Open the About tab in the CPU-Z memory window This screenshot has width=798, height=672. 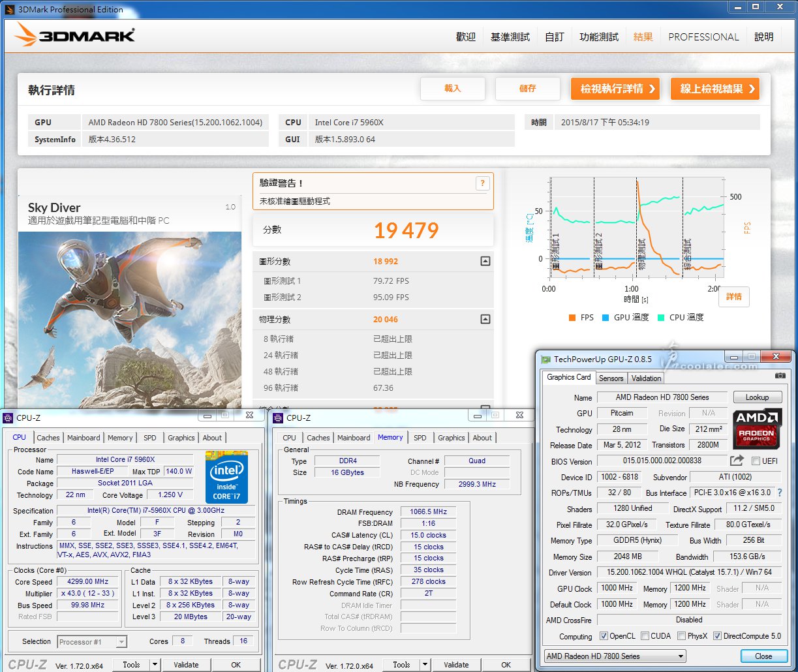click(x=482, y=438)
